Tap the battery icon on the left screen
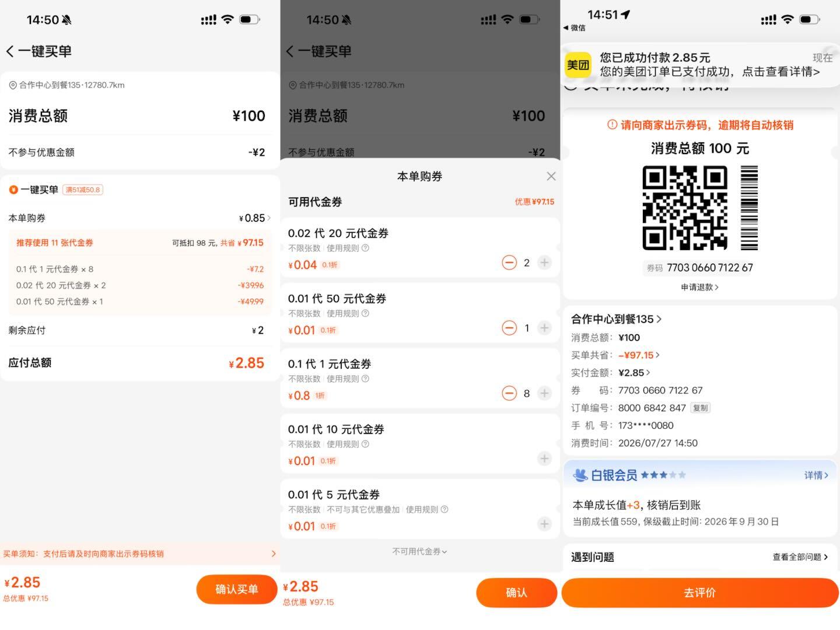Screen dimensions: 840x630 click(249, 20)
